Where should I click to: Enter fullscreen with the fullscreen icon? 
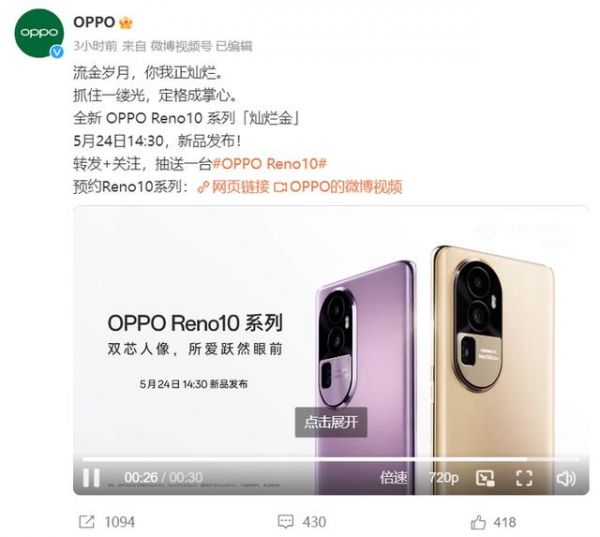pos(524,478)
